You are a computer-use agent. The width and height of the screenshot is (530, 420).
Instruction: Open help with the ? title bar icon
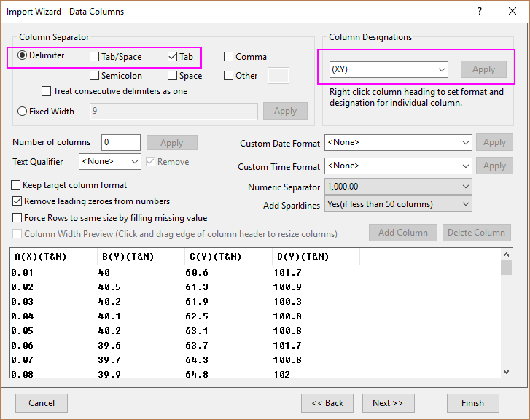[x=479, y=11]
